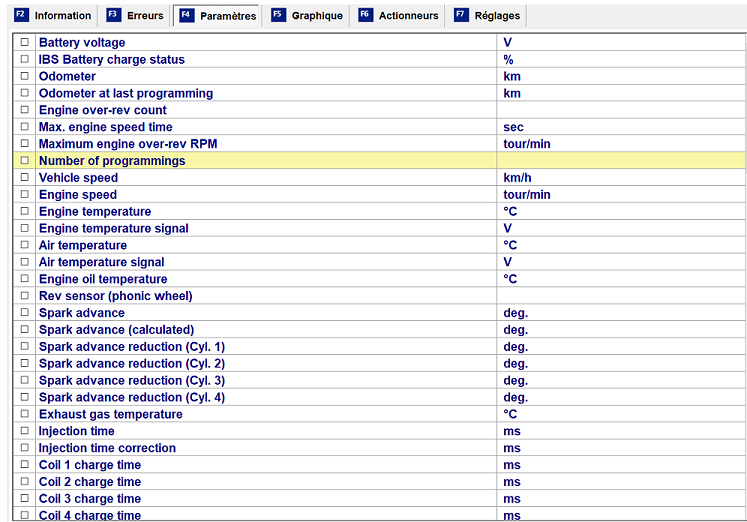Viewport: 747px width, 522px height.
Task: Click the F2 icon beside Information
Action: [21, 15]
